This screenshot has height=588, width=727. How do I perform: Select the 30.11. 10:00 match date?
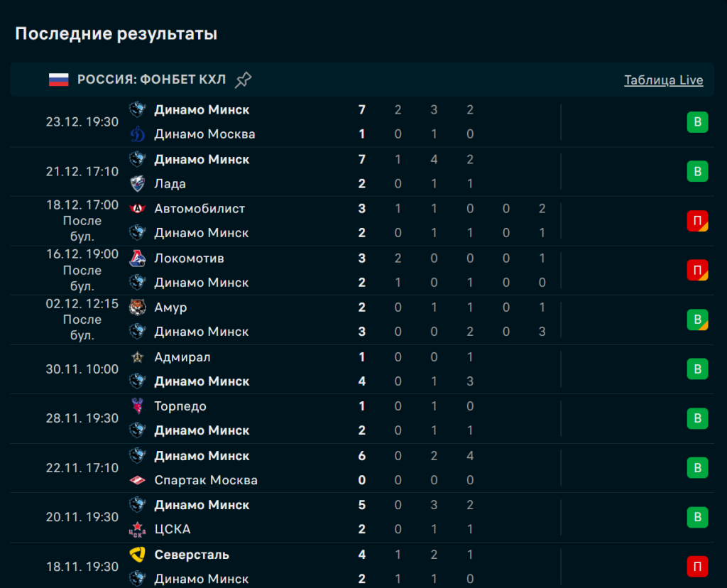(82, 369)
